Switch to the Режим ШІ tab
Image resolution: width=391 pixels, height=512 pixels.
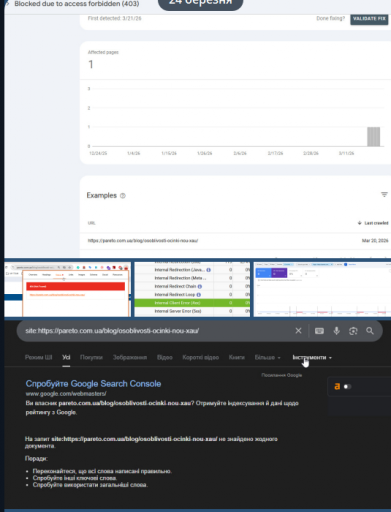coord(39,357)
